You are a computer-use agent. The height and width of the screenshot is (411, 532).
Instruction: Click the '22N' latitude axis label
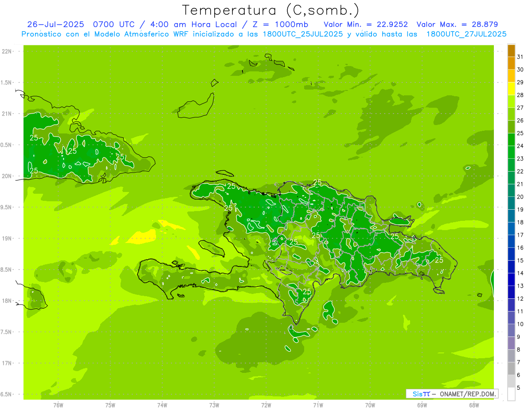(x=7, y=51)
